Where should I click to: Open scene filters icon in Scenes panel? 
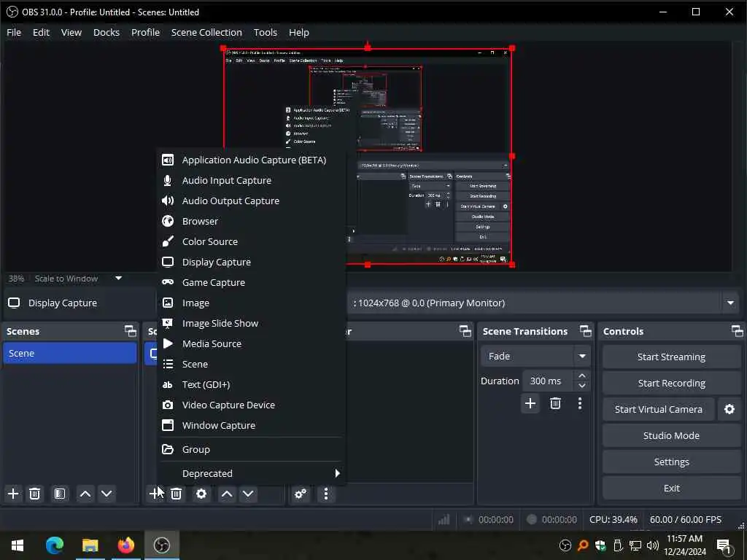[x=60, y=494]
